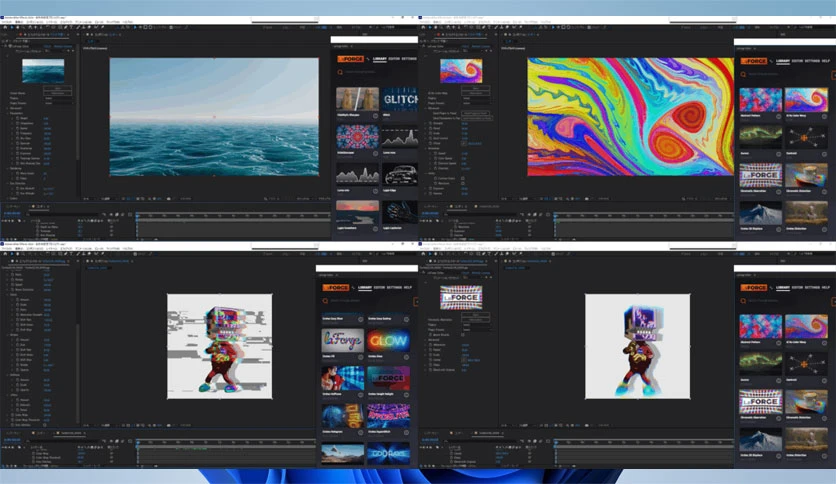This screenshot has height=484, width=836.
Task: Click the FORCE logo in the glitch-character window's panel
Action: point(336,287)
